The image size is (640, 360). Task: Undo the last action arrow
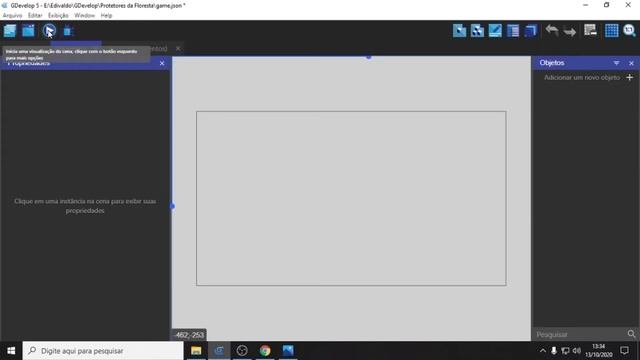(552, 31)
